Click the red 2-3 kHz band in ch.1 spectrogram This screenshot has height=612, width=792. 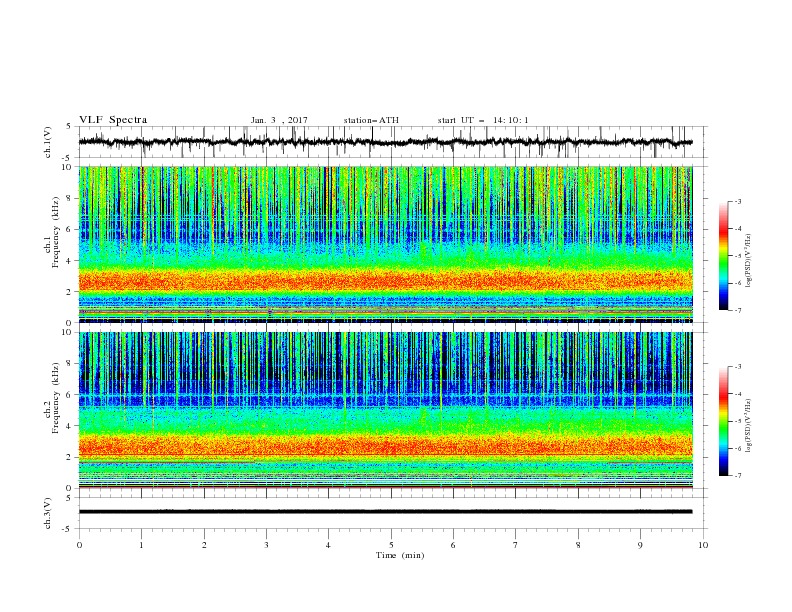(385, 281)
